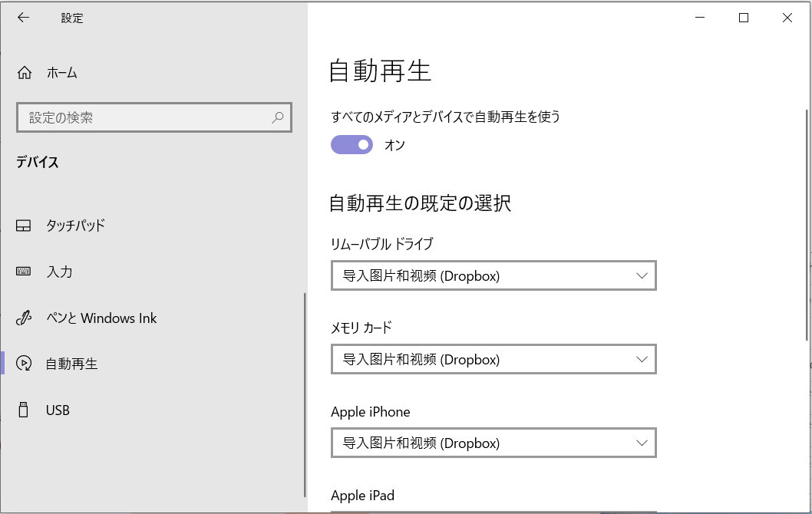Click the pen and Windows Ink icon
The height and width of the screenshot is (514, 812).
(x=24, y=318)
